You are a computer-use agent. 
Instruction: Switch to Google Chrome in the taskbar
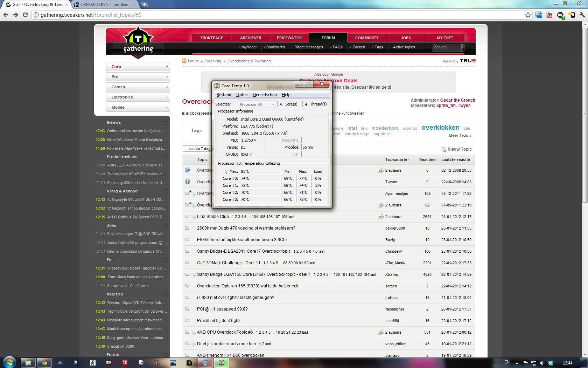[x=44, y=363]
